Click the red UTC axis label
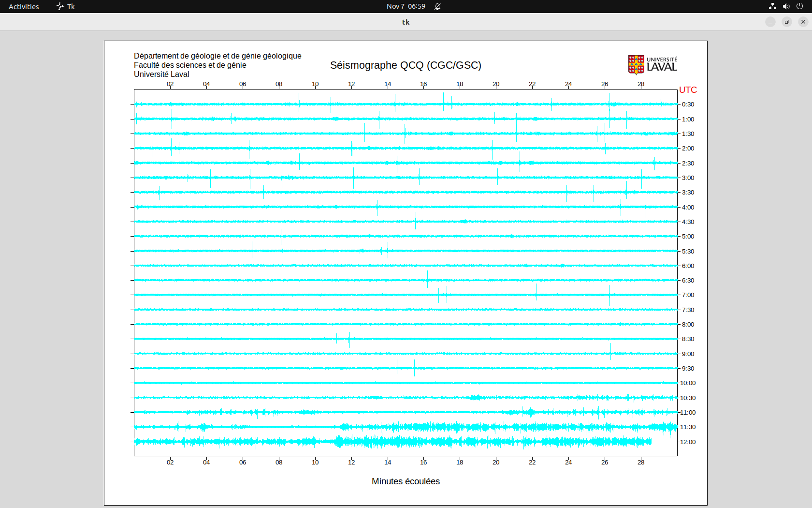The image size is (812, 508). (x=688, y=90)
